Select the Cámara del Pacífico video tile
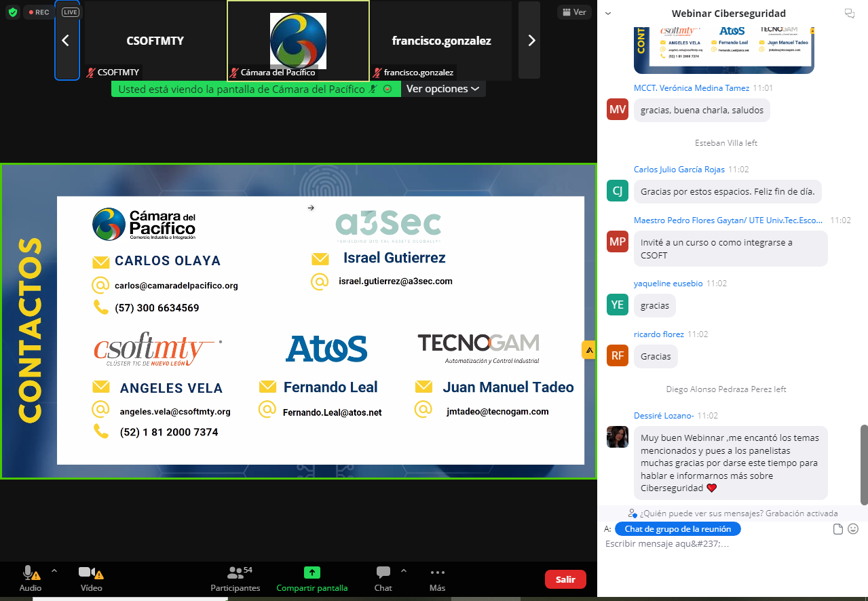 tap(298, 41)
